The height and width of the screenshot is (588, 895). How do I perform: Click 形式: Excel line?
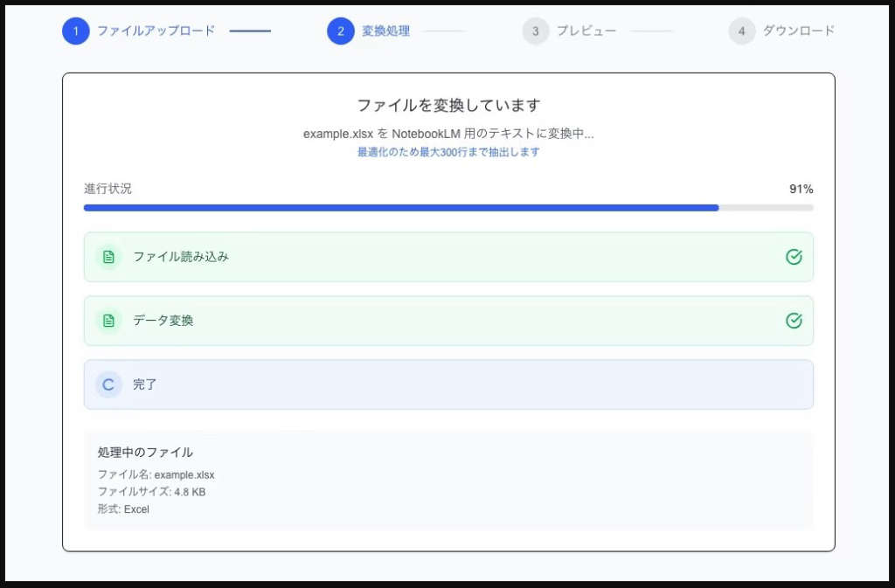coord(123,509)
